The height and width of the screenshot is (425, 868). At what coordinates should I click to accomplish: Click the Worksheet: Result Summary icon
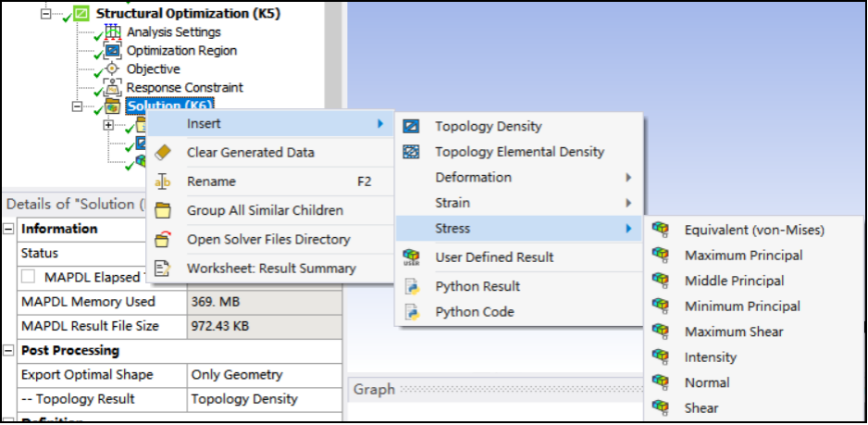click(163, 269)
